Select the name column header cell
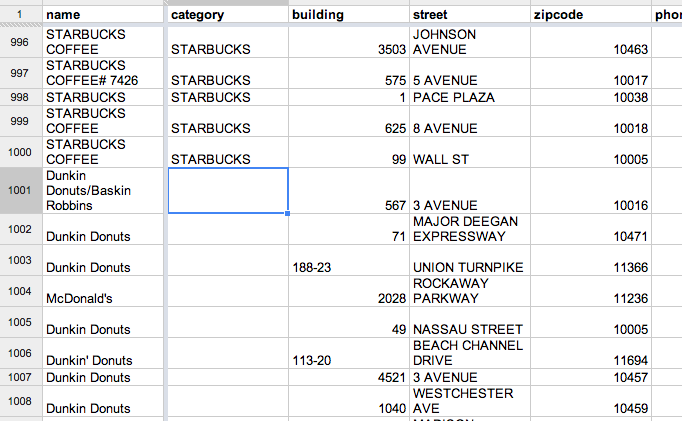The width and height of the screenshot is (682, 421). (x=103, y=14)
